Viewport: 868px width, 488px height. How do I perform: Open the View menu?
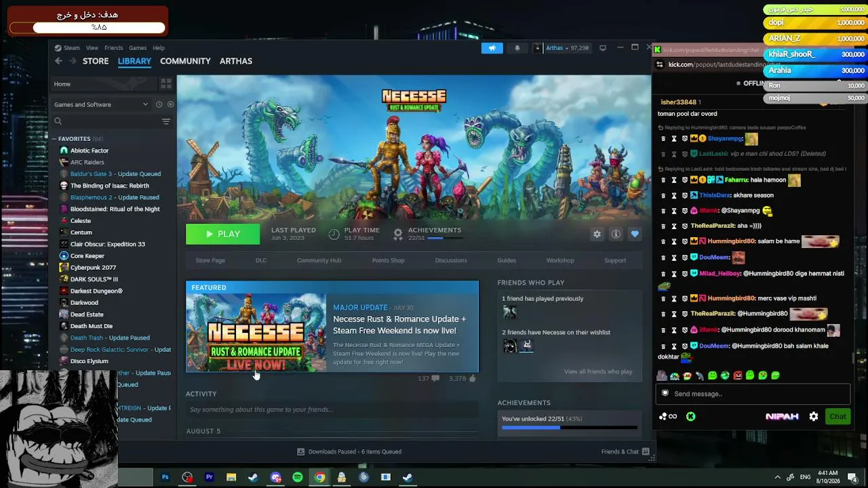point(92,48)
